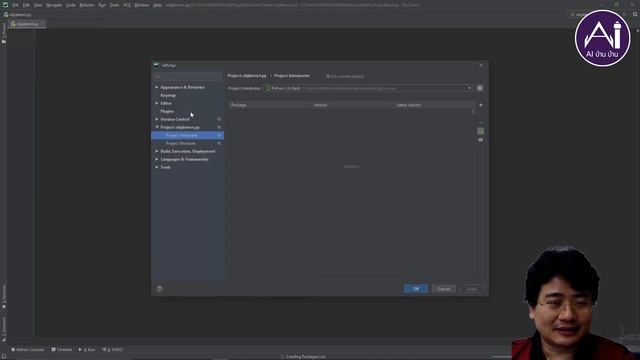640x360 pixels.
Task: Open the Terminal tool window
Action: pos(62,350)
